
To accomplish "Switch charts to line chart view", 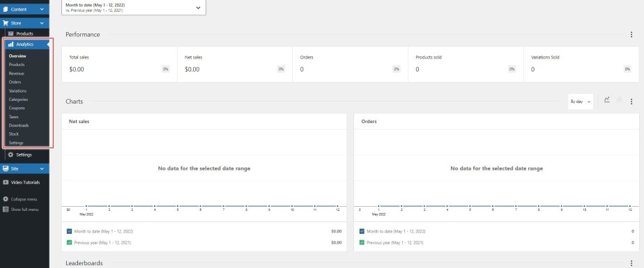I will click(606, 100).
